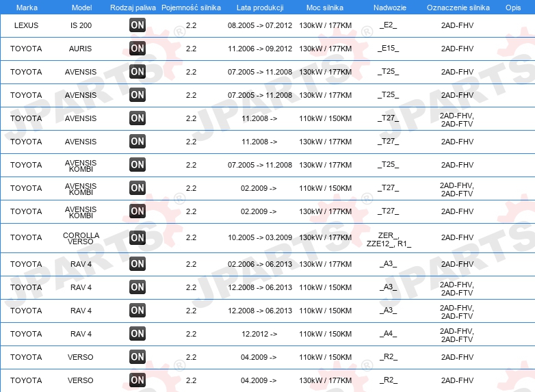Click the Nadwozie column header
Image resolution: width=535 pixels, height=392 pixels.
390,8
